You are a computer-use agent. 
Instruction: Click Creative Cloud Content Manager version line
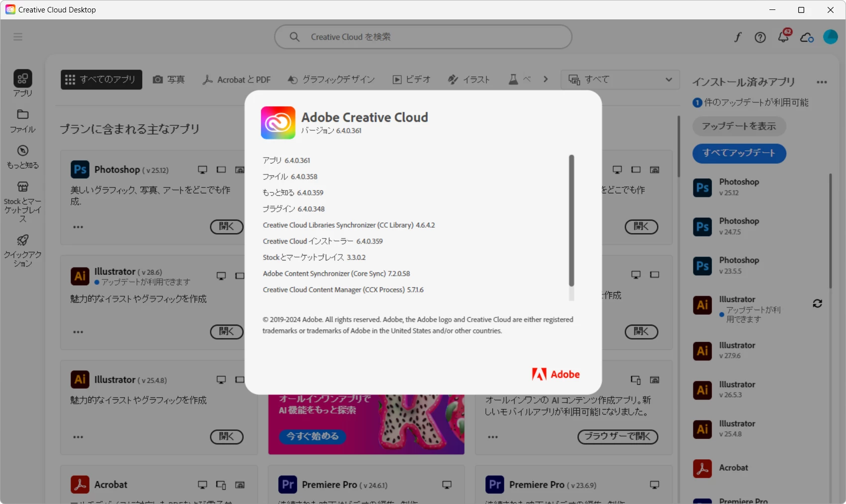343,290
